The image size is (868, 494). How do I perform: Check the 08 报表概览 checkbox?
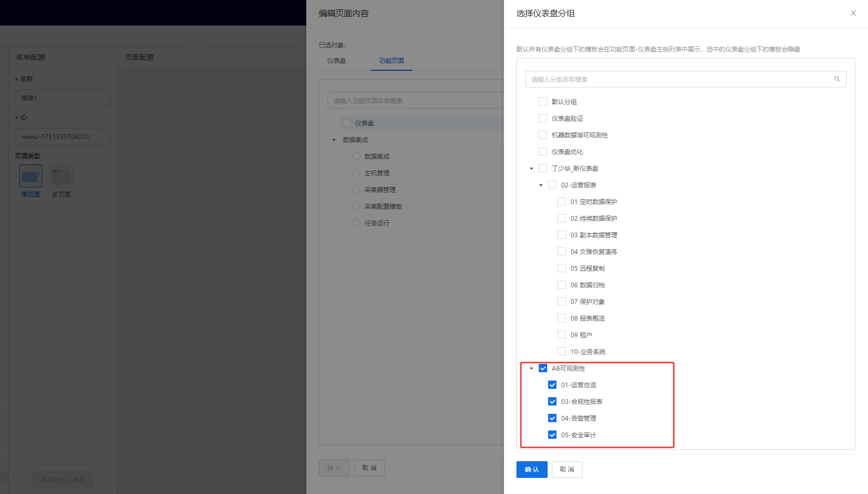tap(562, 318)
